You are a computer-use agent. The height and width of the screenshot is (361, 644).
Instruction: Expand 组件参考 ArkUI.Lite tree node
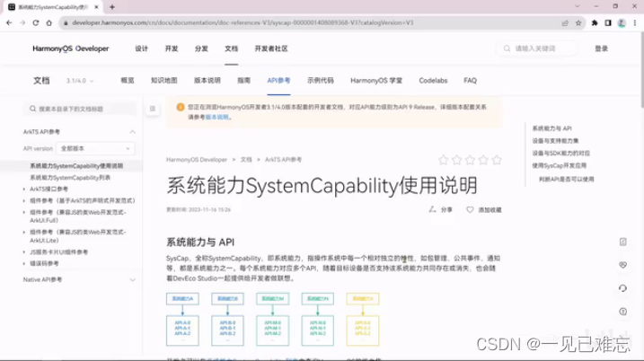click(24, 232)
